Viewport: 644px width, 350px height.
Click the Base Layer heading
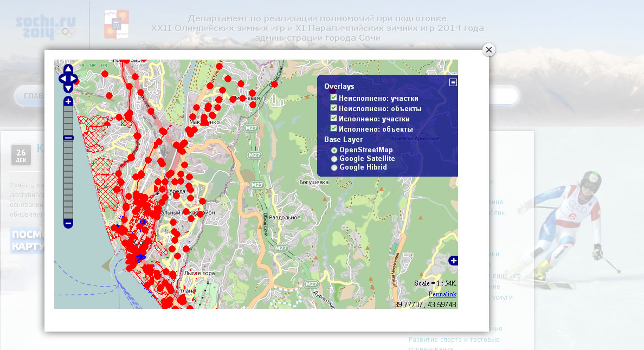tap(343, 139)
